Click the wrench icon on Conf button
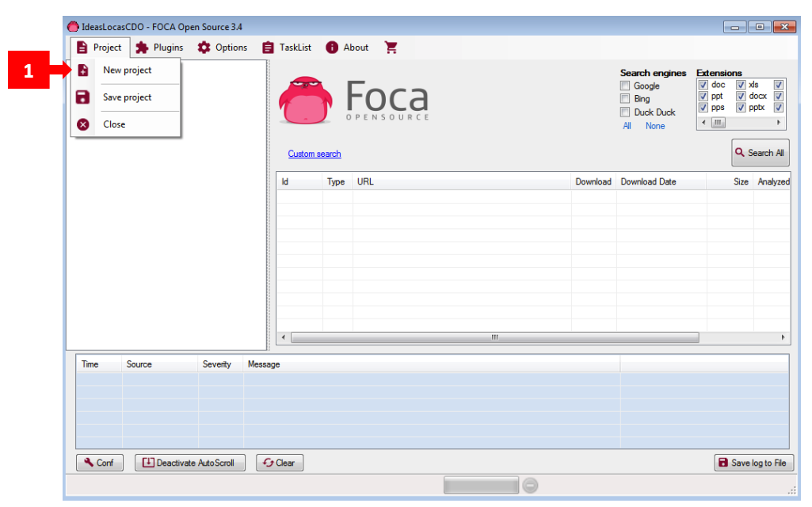The width and height of the screenshot is (812, 507). click(x=89, y=463)
